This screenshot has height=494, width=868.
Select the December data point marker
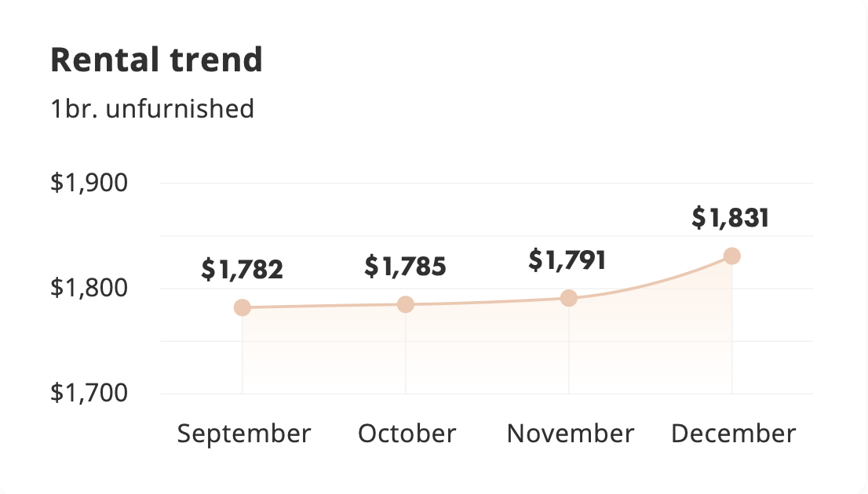point(731,256)
